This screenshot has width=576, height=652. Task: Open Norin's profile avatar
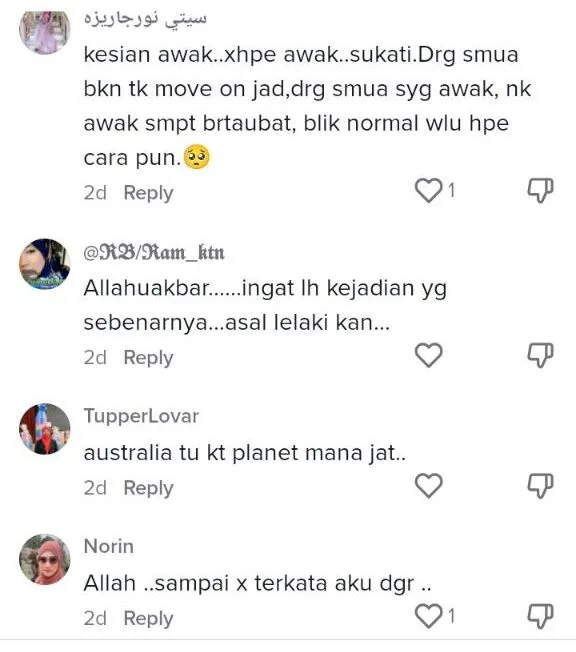point(45,559)
